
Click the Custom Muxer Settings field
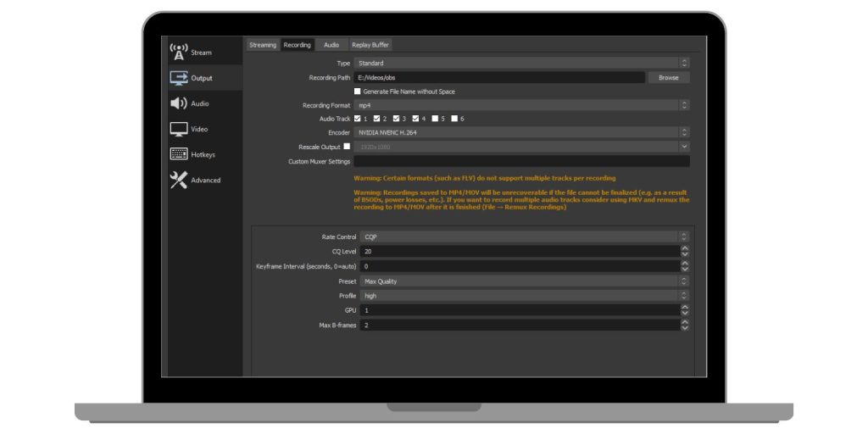[x=521, y=161]
